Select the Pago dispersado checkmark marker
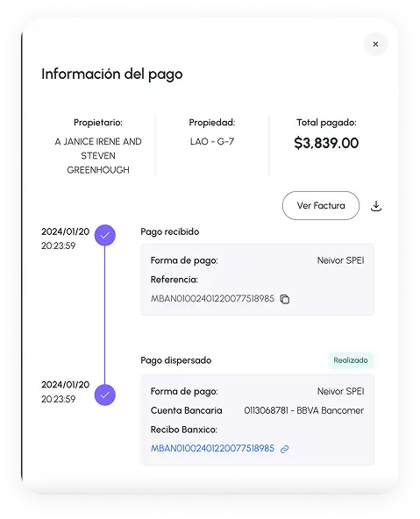This screenshot has width=420, height=519. point(105,395)
